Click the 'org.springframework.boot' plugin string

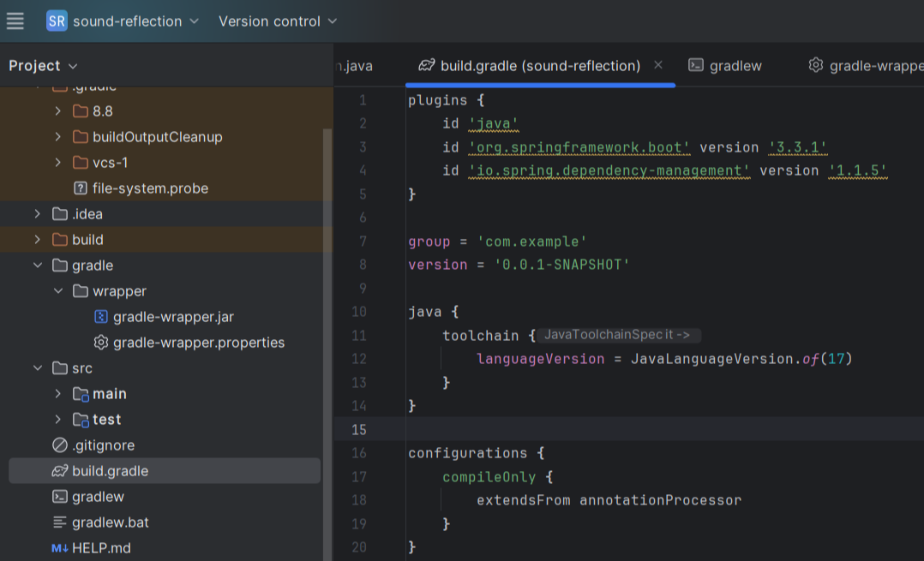click(x=579, y=147)
